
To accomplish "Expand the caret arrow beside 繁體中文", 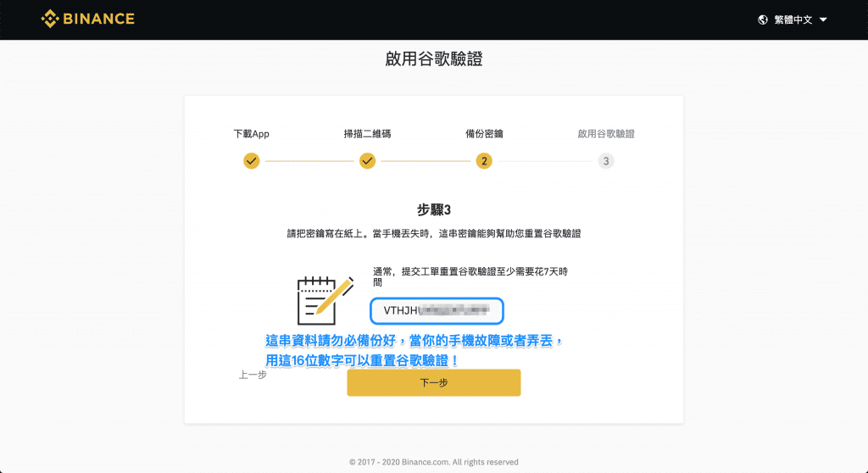I will [823, 19].
